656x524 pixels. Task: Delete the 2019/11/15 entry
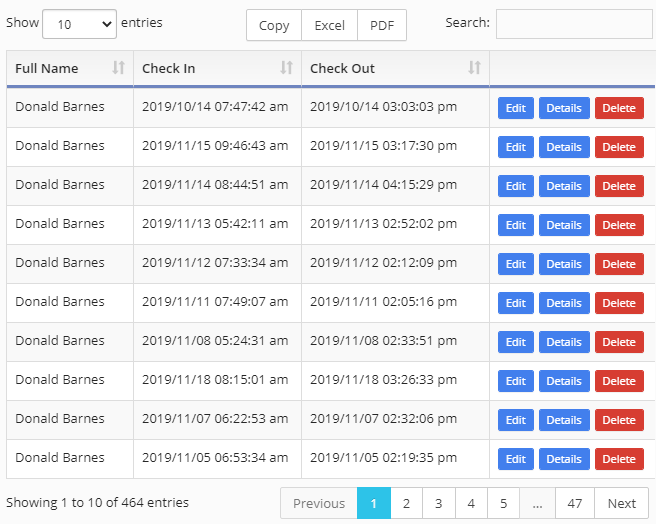[x=619, y=147]
